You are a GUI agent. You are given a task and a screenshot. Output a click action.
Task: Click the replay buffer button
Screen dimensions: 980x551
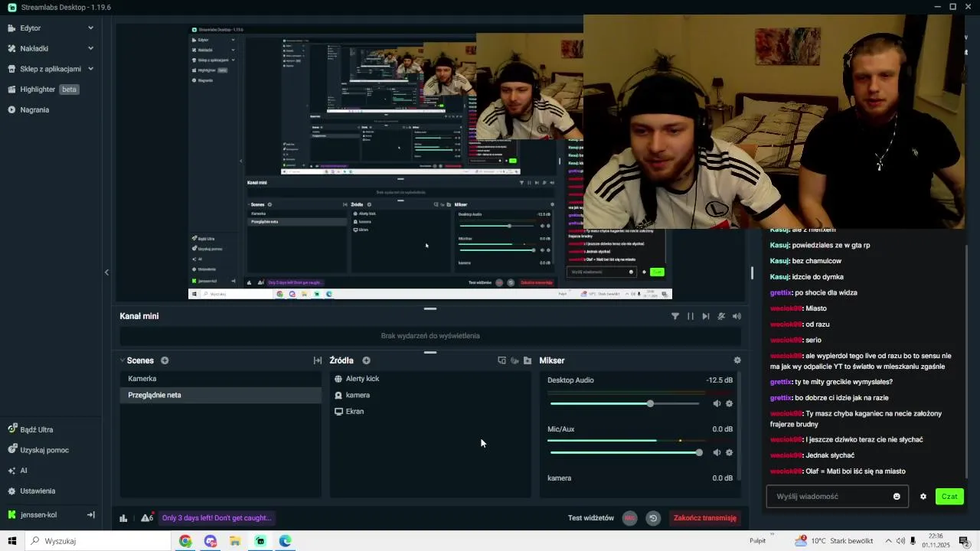pyautogui.click(x=653, y=518)
